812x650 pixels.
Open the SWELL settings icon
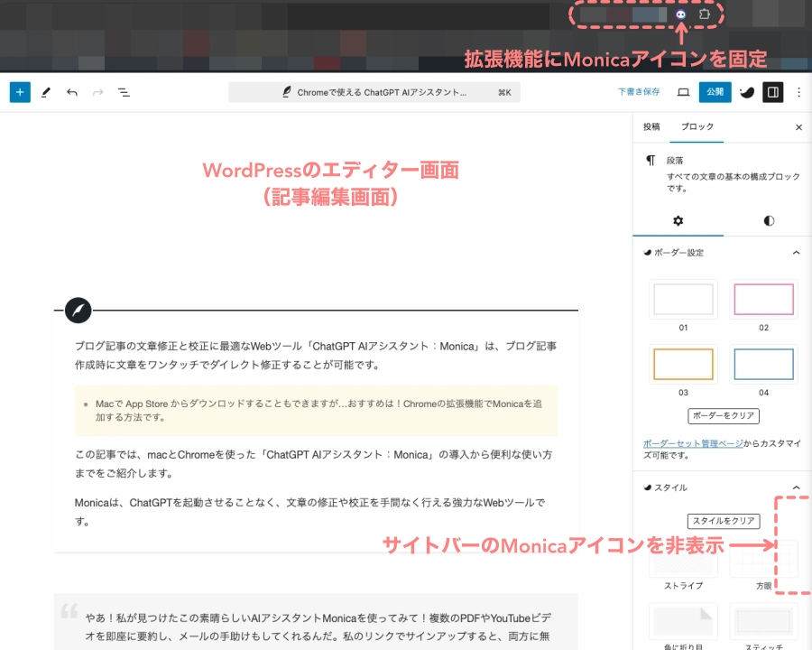[x=746, y=92]
